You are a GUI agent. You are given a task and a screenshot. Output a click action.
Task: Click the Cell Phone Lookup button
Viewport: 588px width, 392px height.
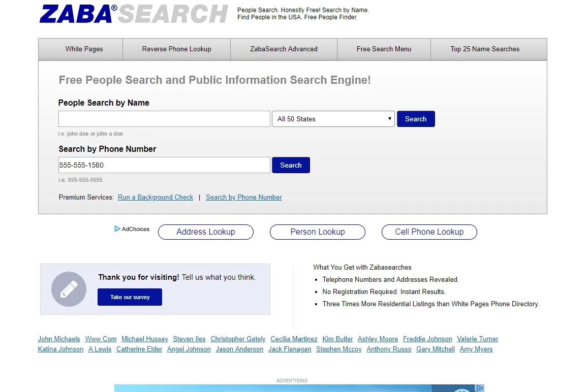tap(429, 232)
